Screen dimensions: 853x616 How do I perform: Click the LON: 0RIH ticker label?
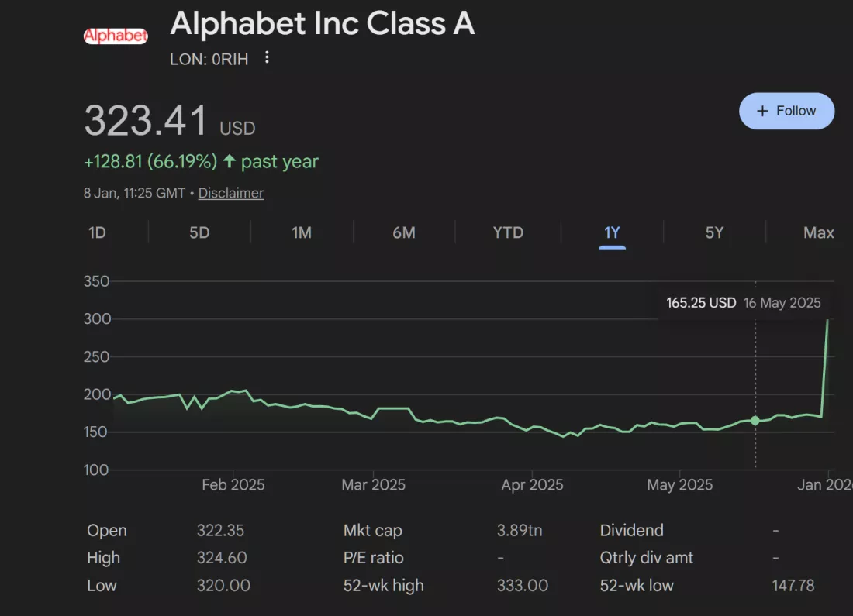(209, 58)
